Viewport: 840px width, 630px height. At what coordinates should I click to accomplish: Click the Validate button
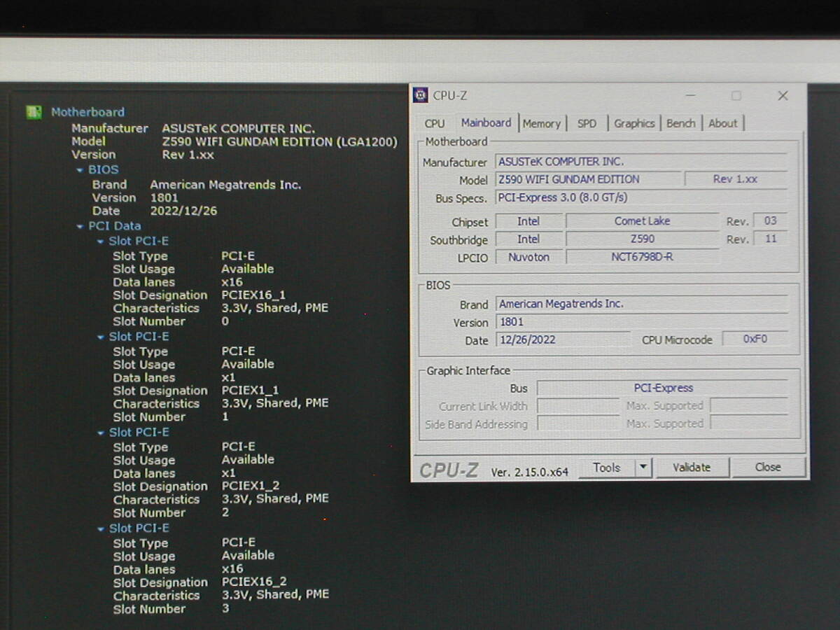pos(692,468)
